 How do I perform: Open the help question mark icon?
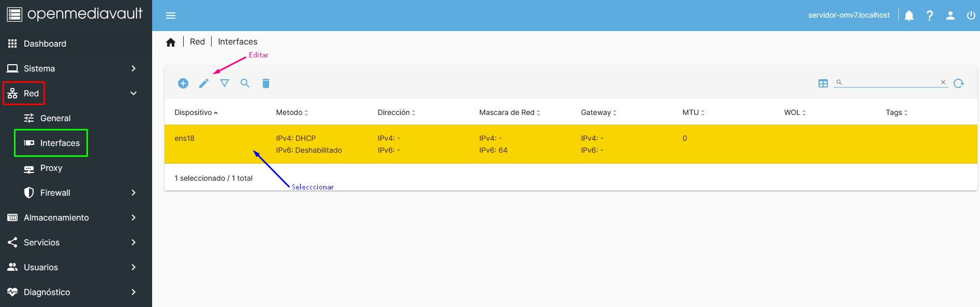coord(930,16)
